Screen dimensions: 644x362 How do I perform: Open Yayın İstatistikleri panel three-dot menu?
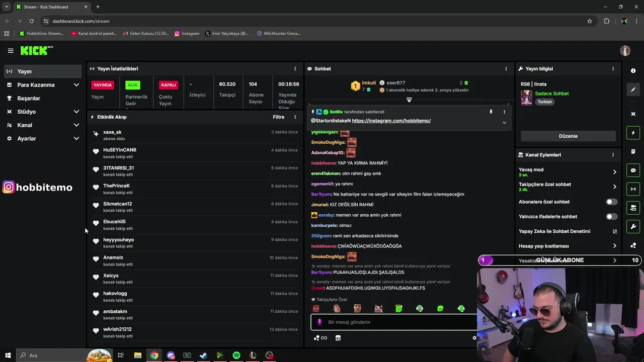[295, 68]
